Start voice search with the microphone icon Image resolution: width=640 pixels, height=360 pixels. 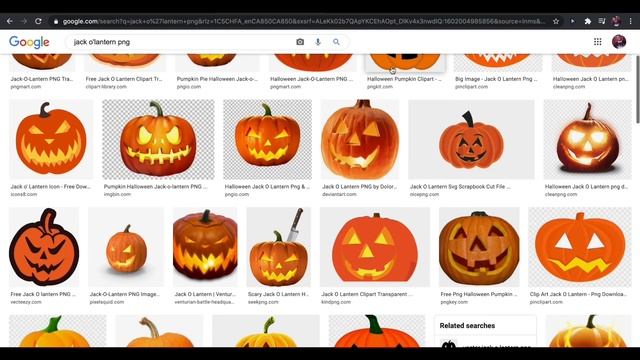(x=318, y=42)
